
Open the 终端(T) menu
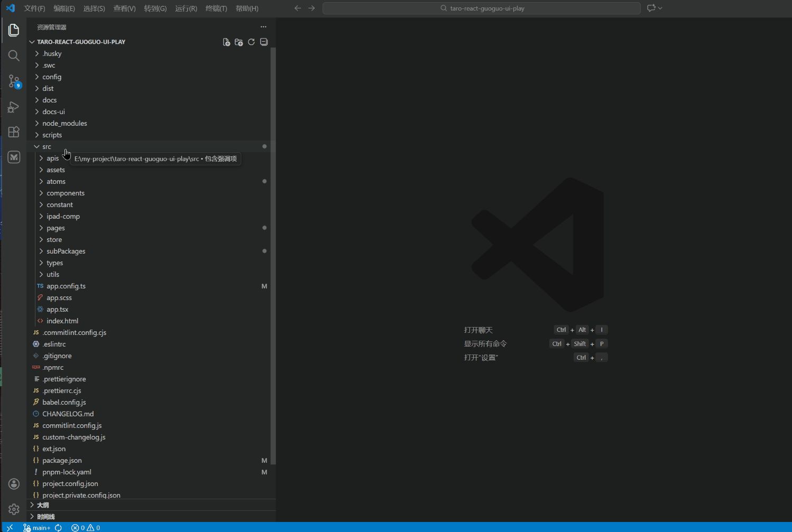tap(216, 8)
